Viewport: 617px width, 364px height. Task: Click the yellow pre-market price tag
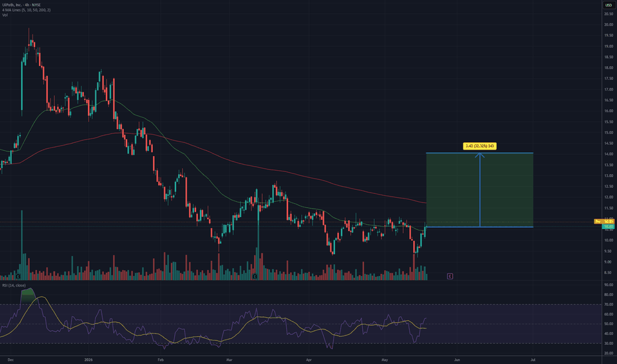(604, 222)
